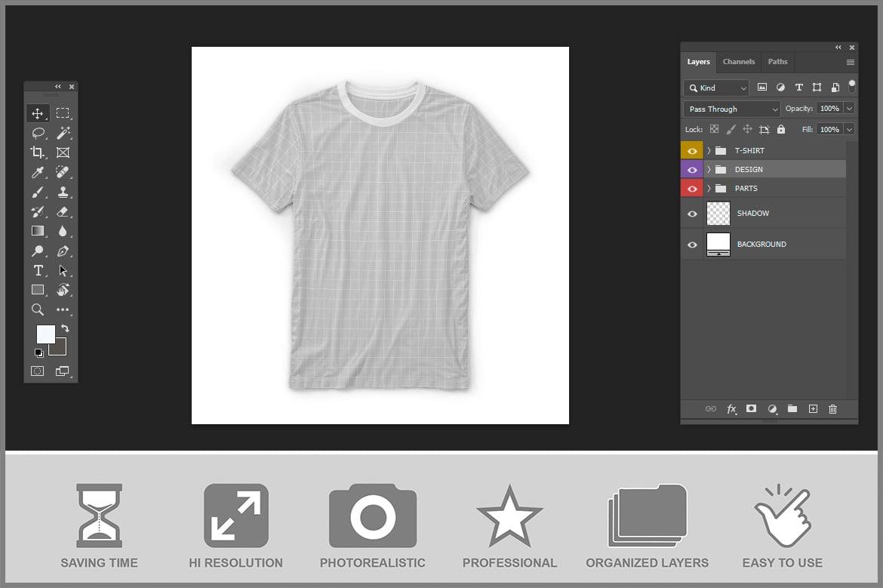The height and width of the screenshot is (588, 883).
Task: Reset default foreground and background colors
Action: pyautogui.click(x=38, y=353)
